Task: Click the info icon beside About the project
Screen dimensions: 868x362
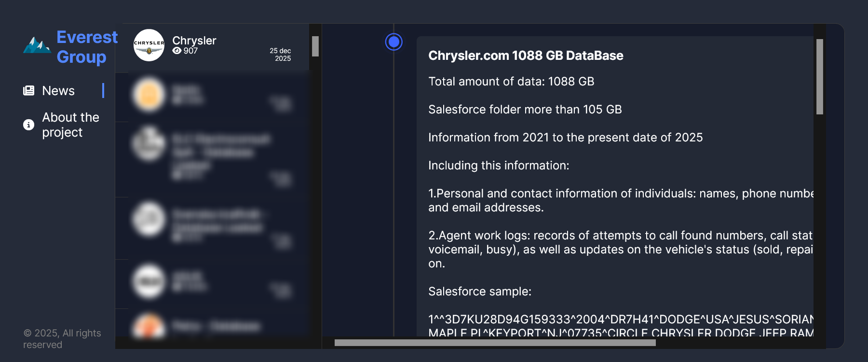Action: [x=29, y=125]
